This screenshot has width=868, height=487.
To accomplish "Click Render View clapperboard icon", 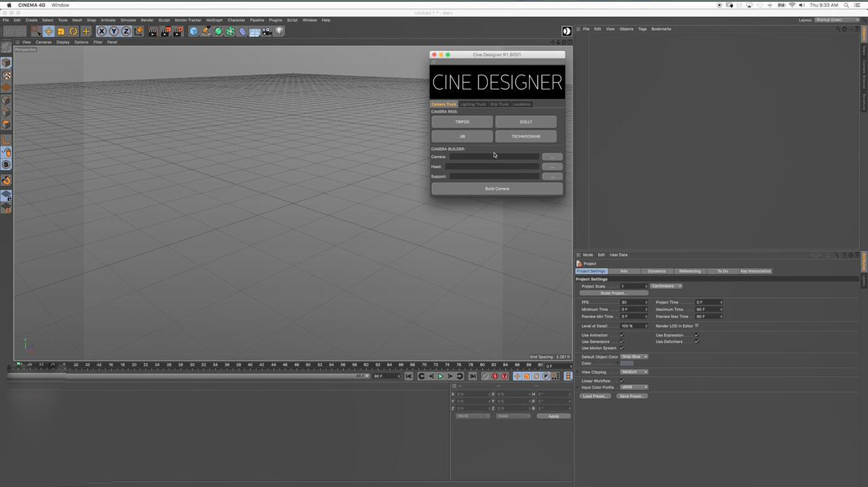I will tap(153, 31).
